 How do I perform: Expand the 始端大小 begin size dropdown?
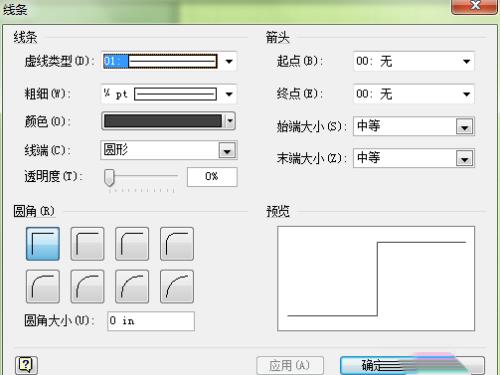(465, 127)
